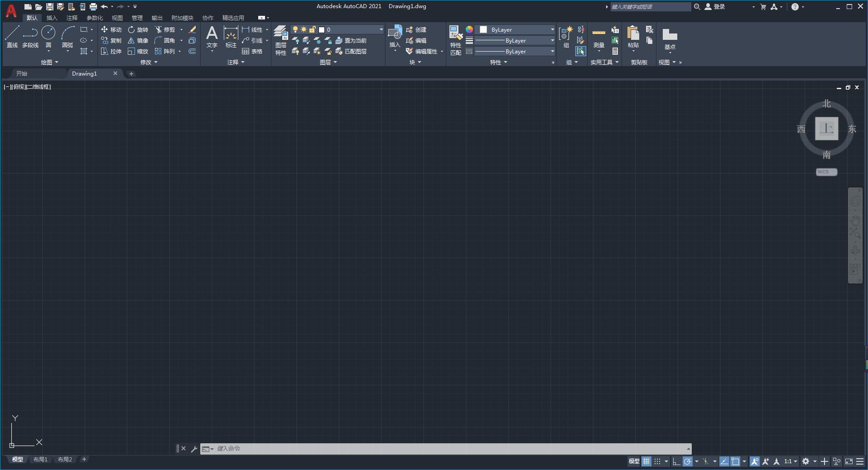Click the 登录 sign-in button

(x=719, y=7)
